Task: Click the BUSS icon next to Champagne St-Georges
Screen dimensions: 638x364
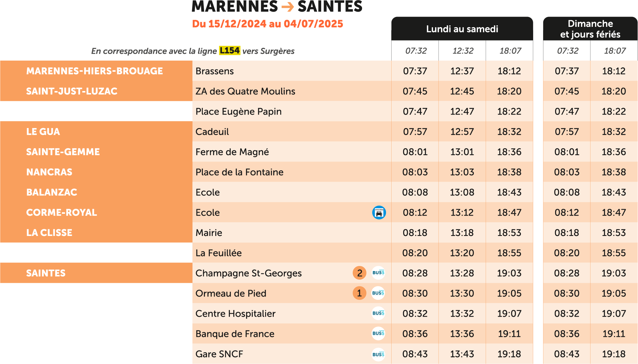Action: click(378, 273)
